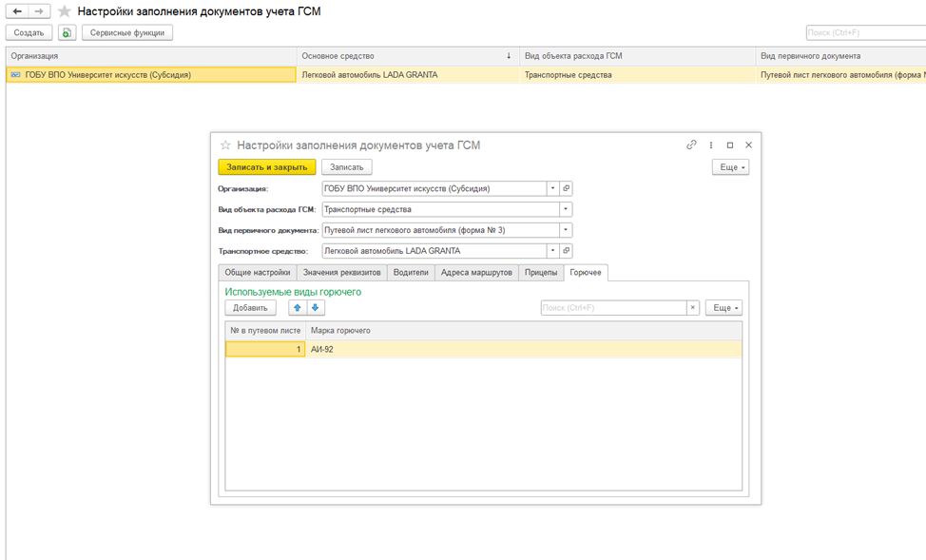Focus the main list search field
Viewport: 926px width, 560px height.
coord(865,32)
